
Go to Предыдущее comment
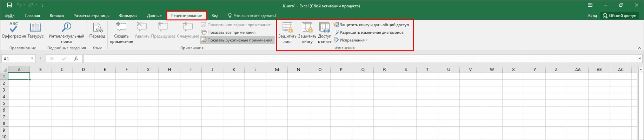click(163, 31)
